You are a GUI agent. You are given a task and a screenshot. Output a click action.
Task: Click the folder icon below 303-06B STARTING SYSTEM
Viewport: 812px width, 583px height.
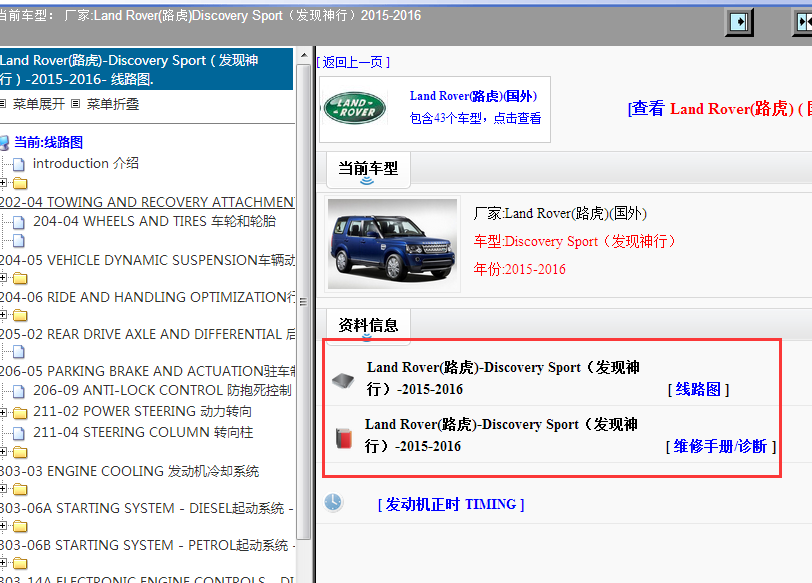(20, 563)
